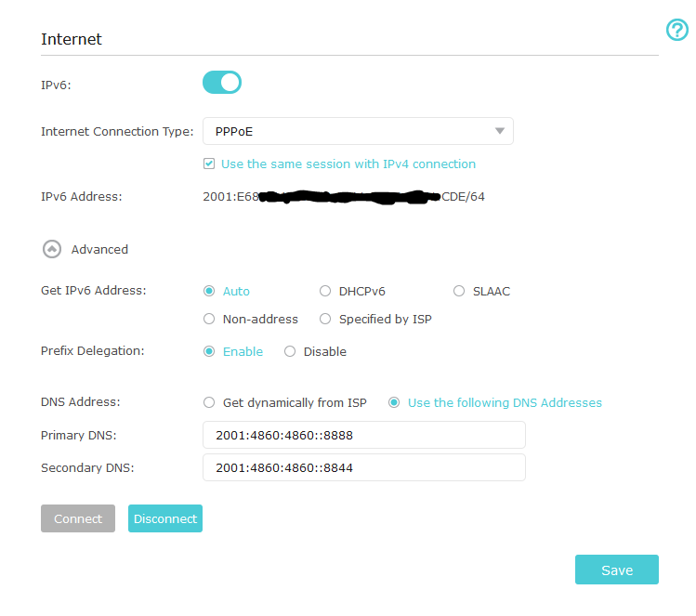
Task: Click the Secondary DNS input box
Action: pyautogui.click(x=363, y=467)
